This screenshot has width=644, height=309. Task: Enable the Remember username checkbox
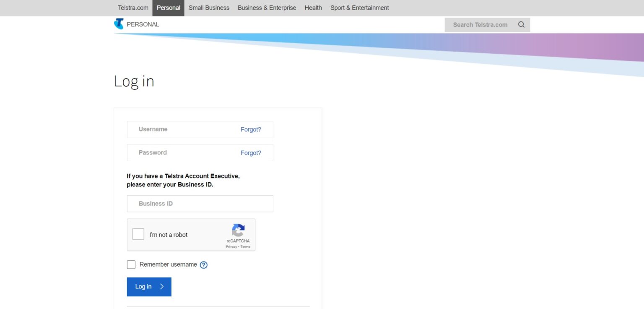[x=131, y=264]
